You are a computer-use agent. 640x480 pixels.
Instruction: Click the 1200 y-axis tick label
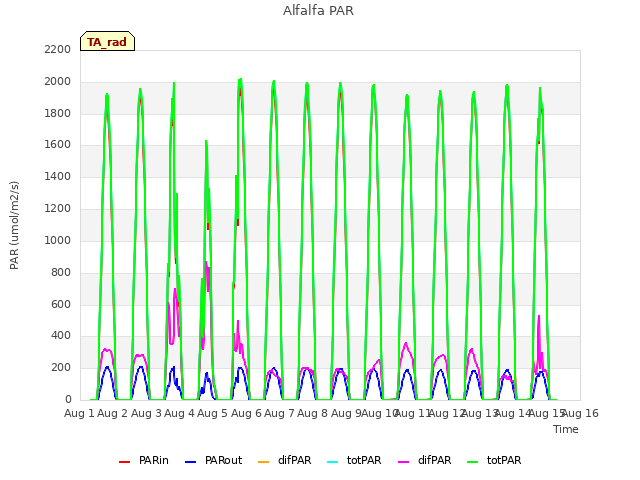(58, 208)
